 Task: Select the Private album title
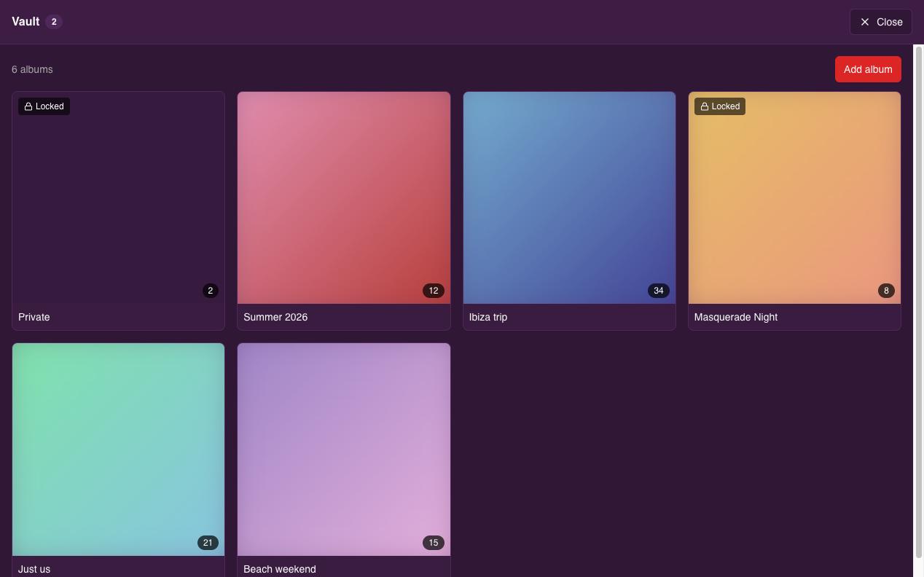(x=34, y=317)
